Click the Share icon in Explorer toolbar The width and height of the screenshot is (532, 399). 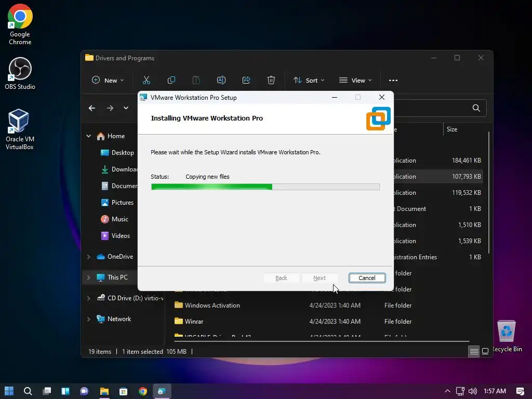246,81
